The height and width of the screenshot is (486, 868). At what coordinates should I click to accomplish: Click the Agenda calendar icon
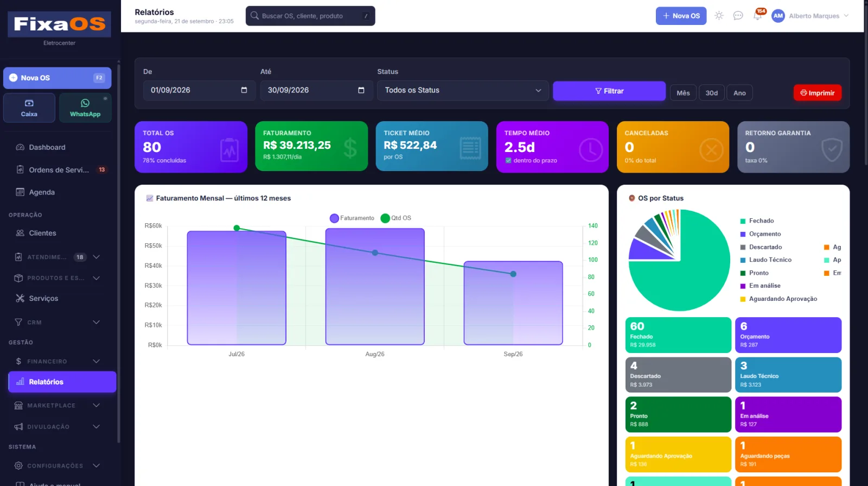tap(20, 192)
